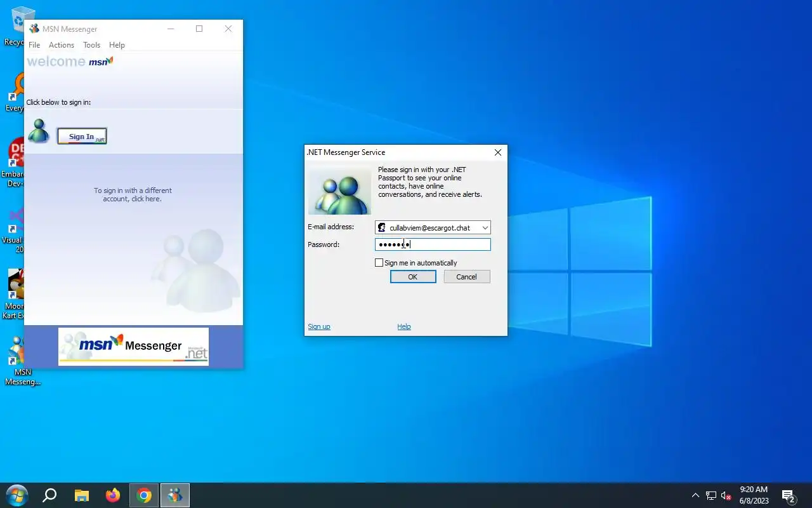Viewport: 812px width, 508px height.
Task: Open the Actions menu
Action: [x=62, y=45]
